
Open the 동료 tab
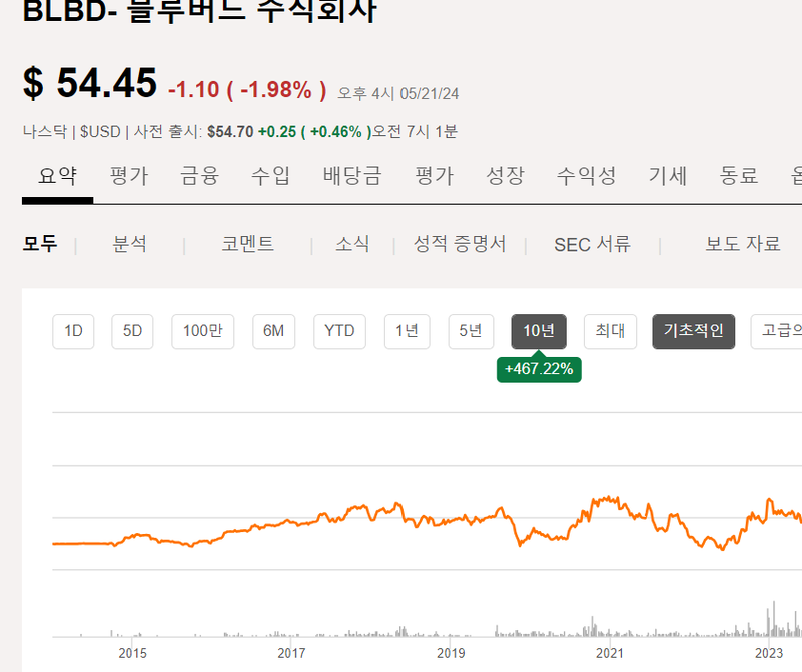pos(738,176)
